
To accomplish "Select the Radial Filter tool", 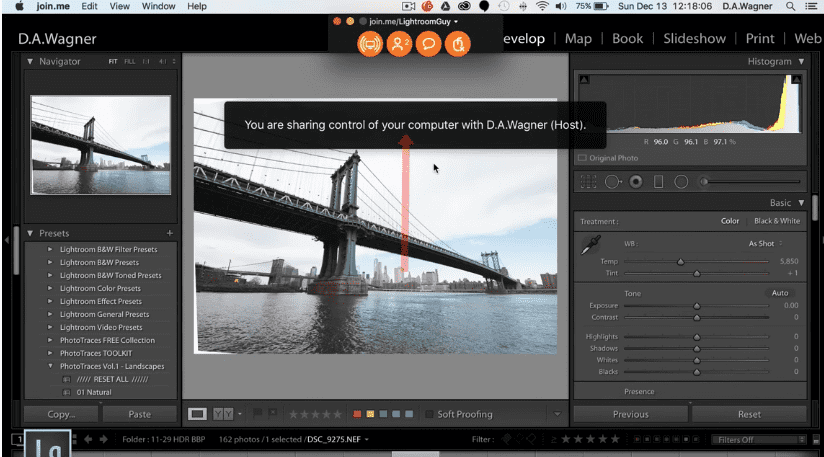I will (681, 181).
